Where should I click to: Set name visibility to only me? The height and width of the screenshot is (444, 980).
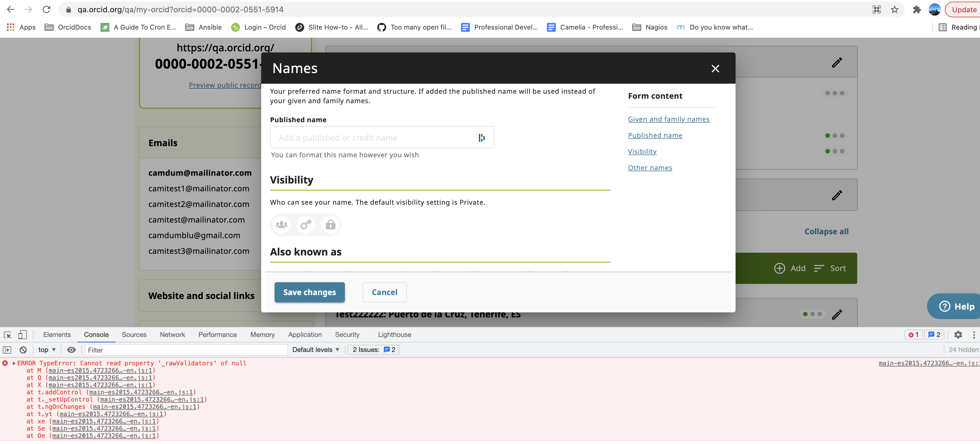(x=330, y=225)
